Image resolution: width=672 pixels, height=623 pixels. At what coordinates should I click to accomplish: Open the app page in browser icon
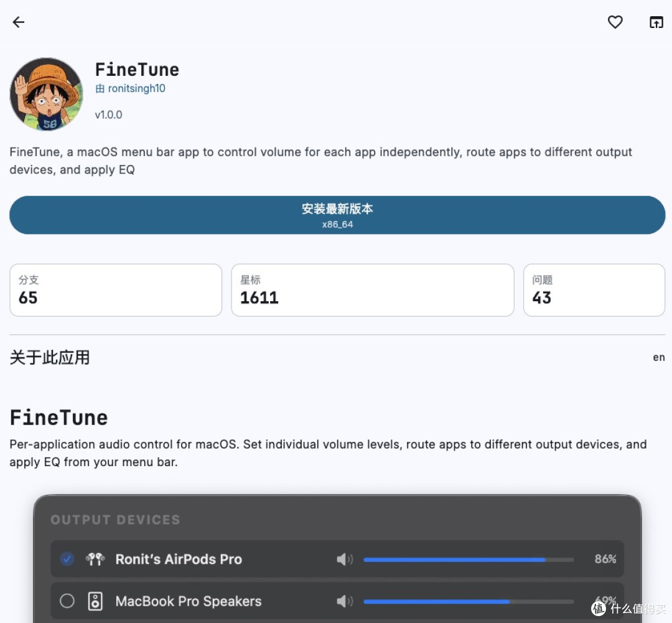pos(656,22)
